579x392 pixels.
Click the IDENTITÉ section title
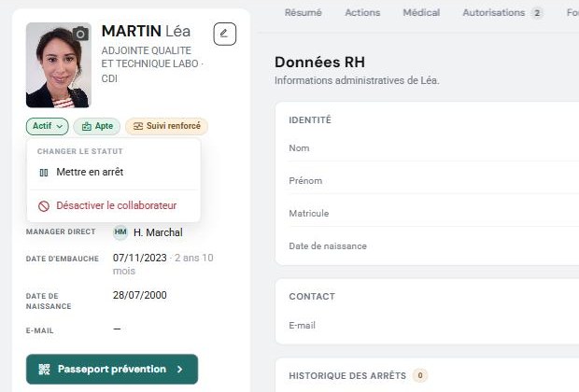pos(310,120)
